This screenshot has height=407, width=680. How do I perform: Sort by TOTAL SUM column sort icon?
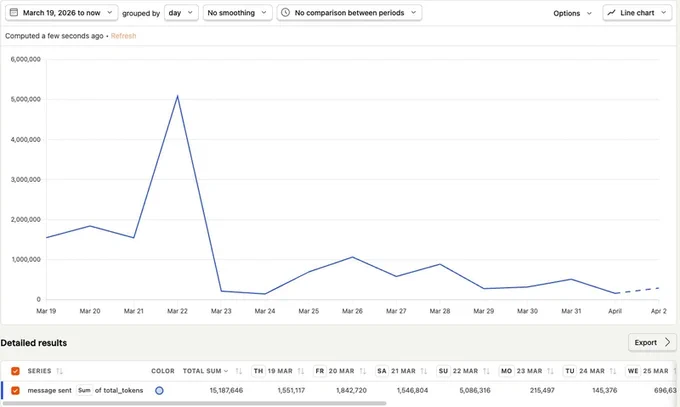click(239, 371)
